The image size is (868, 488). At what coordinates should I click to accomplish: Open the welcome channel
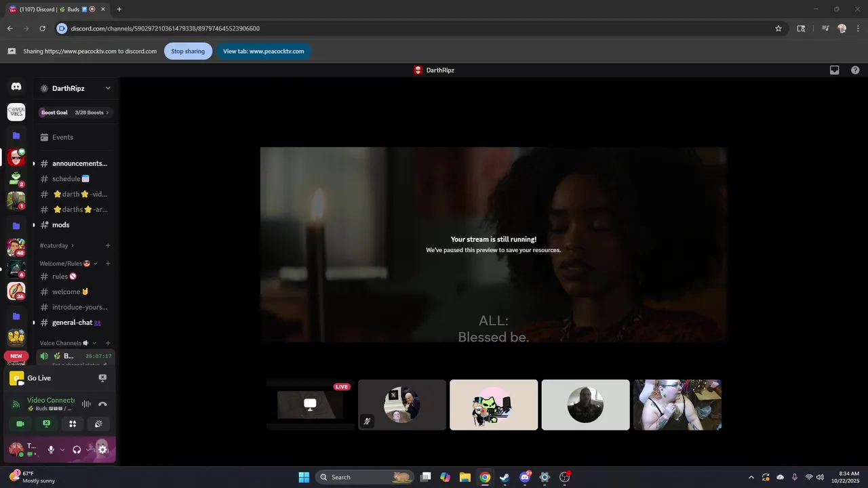(x=75, y=291)
